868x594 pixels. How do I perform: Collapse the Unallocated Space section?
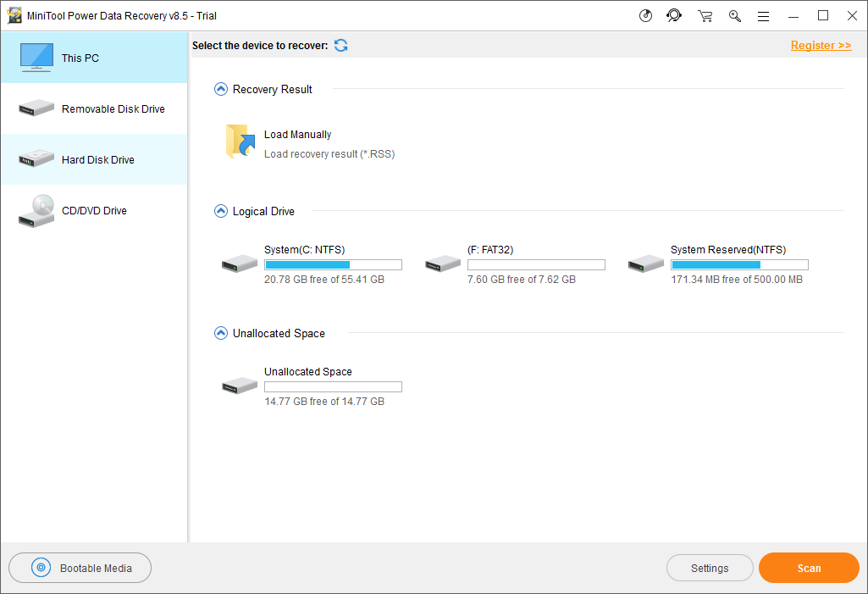(x=221, y=333)
